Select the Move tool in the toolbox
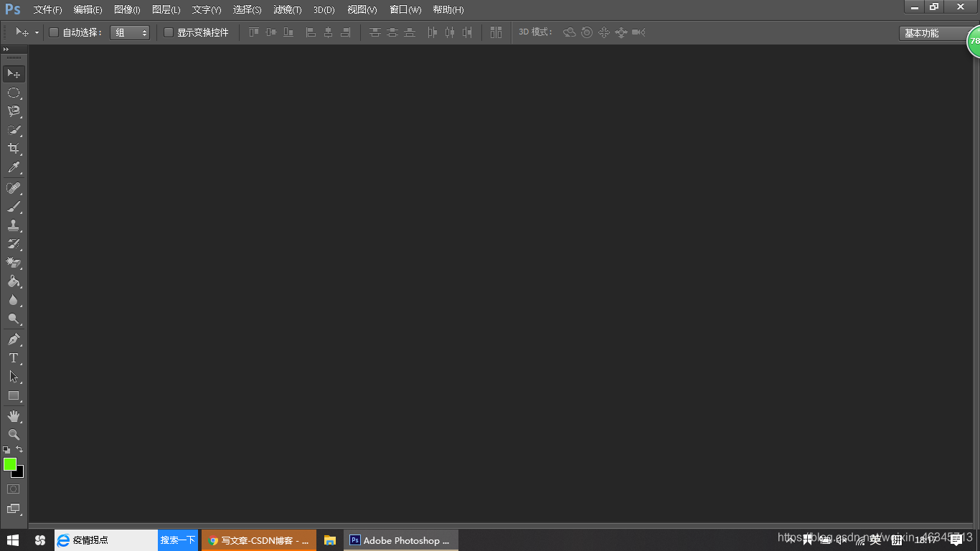Image resolution: width=980 pixels, height=551 pixels. tap(14, 74)
